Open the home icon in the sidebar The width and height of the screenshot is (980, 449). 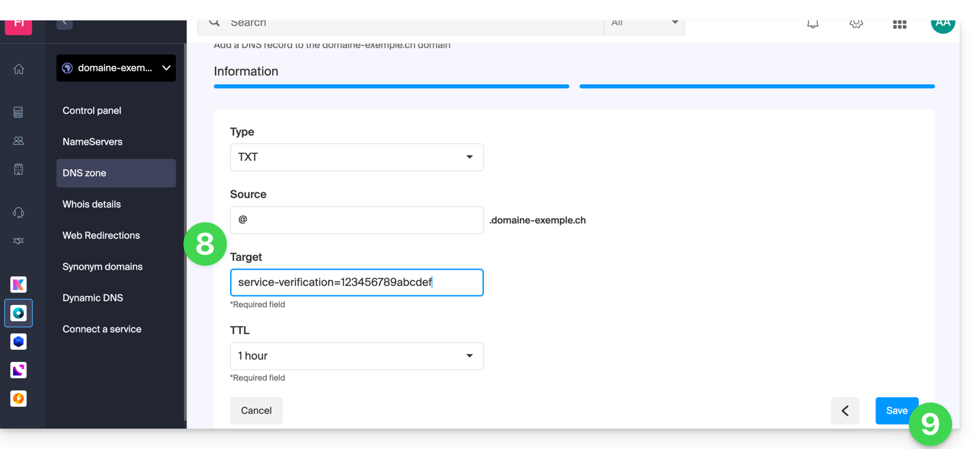19,69
